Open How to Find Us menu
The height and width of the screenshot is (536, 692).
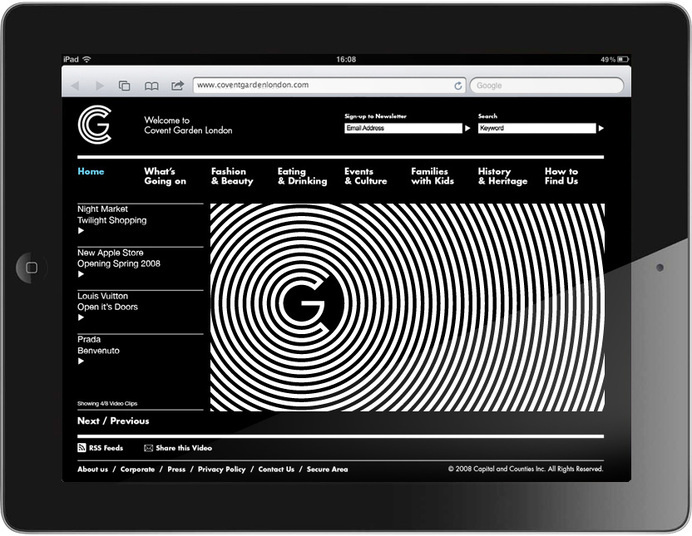tap(561, 176)
